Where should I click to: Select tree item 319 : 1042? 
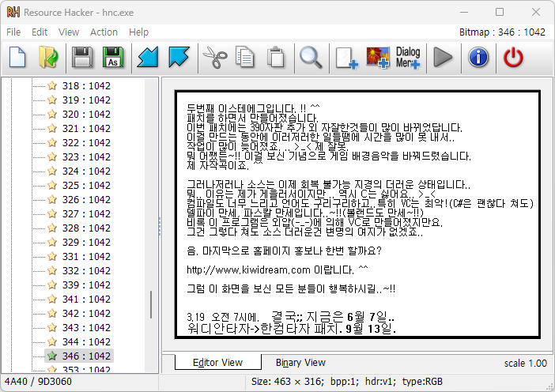[x=86, y=100]
